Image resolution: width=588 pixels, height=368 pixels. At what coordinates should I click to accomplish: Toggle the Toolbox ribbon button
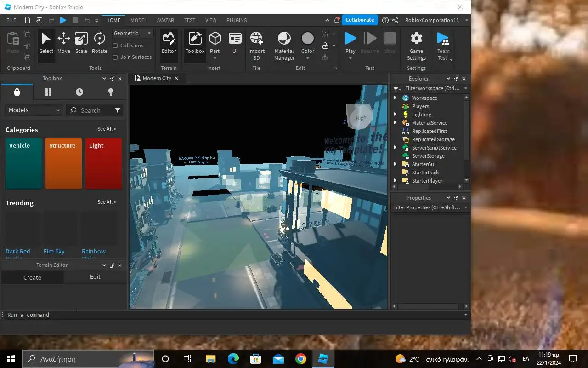point(195,45)
